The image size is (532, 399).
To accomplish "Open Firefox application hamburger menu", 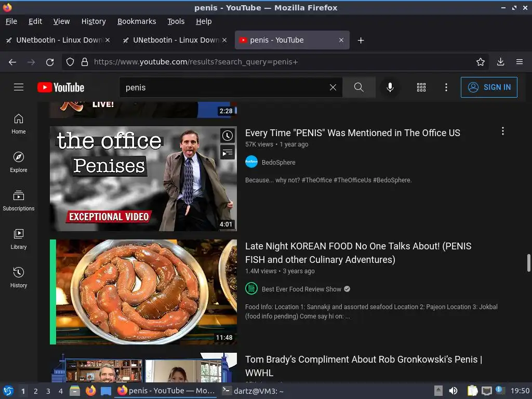I will (520, 62).
